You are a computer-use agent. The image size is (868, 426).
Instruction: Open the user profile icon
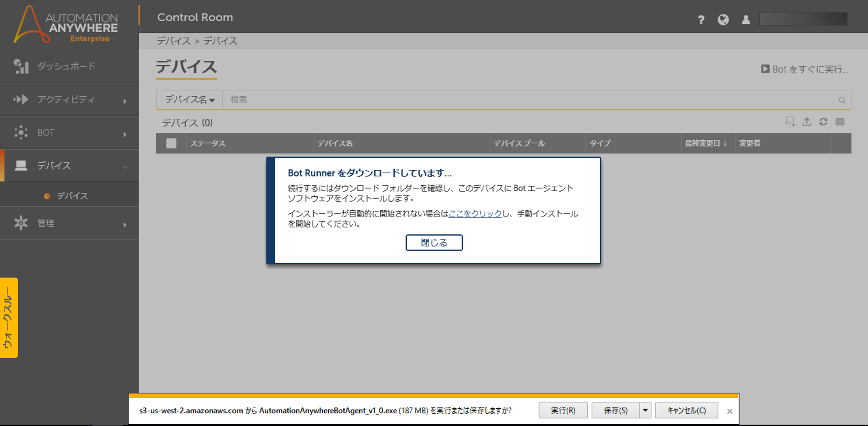(746, 20)
